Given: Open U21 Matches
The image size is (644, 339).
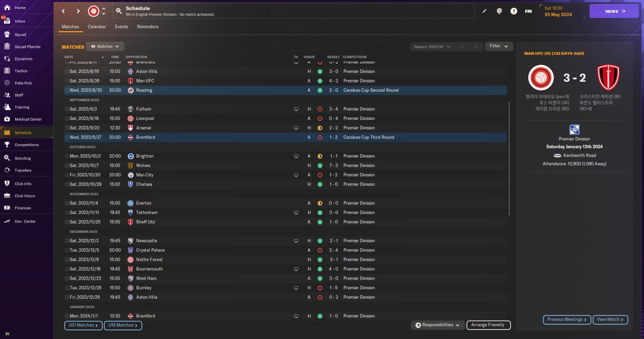Looking at the screenshot, I should [84, 325].
